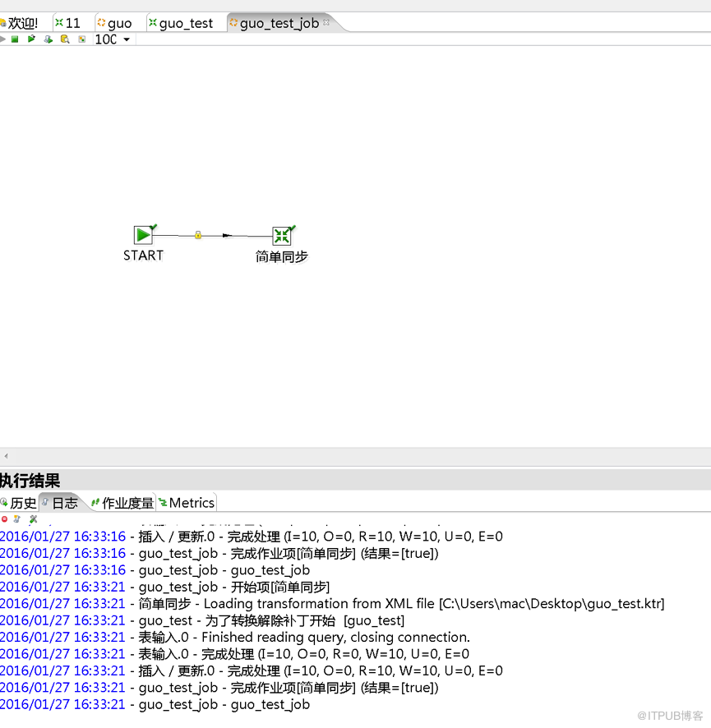
Task: Click the hop arrow between START and 简单同步
Action: click(227, 235)
